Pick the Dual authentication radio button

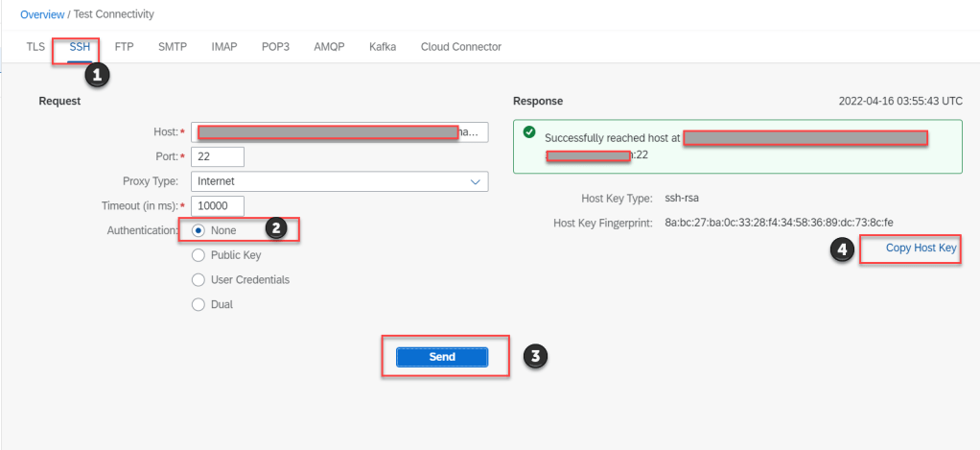pyautogui.click(x=198, y=305)
